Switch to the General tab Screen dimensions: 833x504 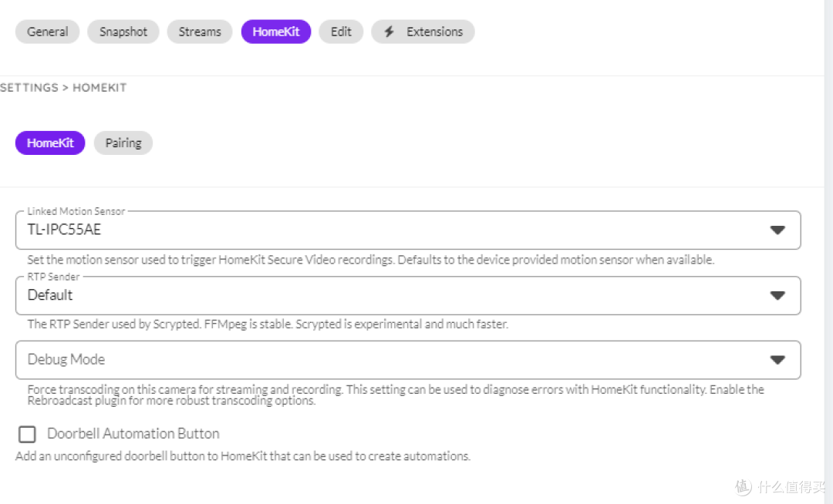click(47, 32)
